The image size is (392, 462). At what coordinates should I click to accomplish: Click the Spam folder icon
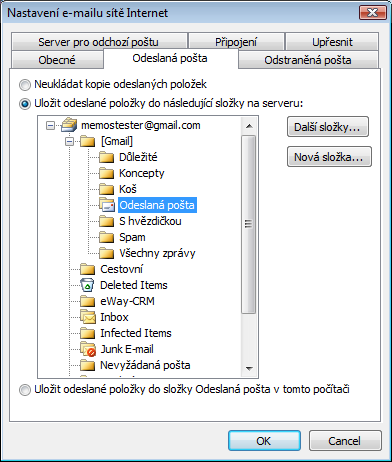[x=106, y=237]
